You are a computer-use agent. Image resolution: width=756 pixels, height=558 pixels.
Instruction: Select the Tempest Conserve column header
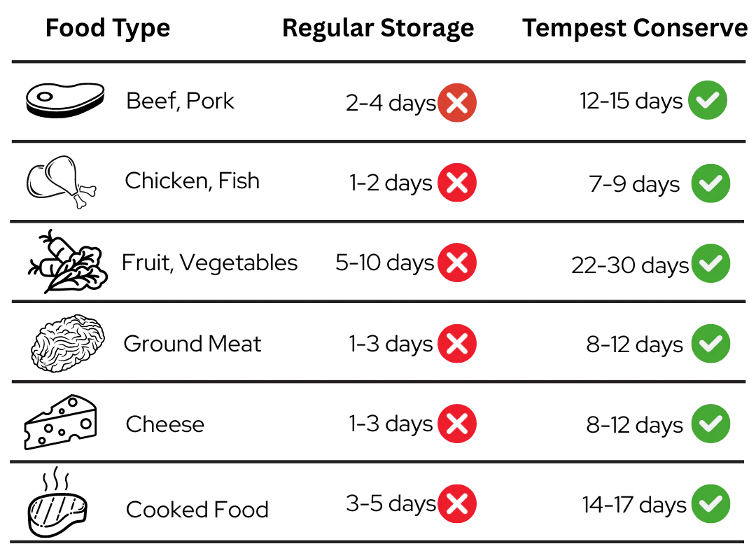click(x=635, y=28)
